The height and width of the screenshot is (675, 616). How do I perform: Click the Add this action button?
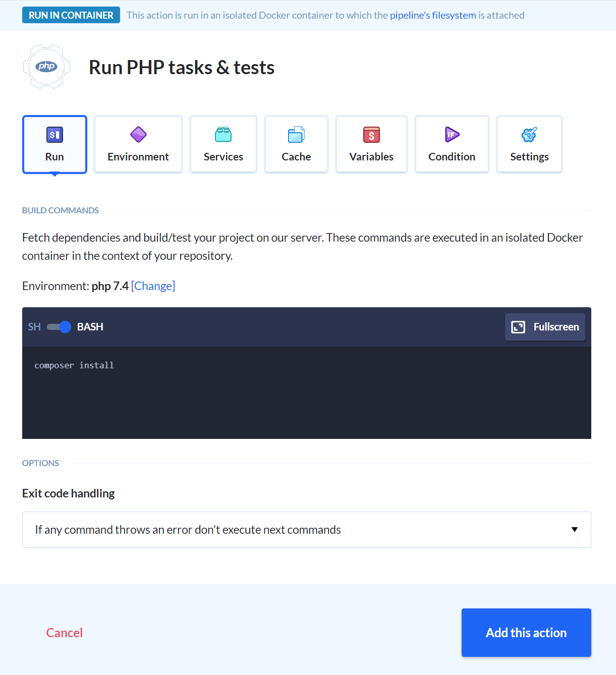coord(526,633)
